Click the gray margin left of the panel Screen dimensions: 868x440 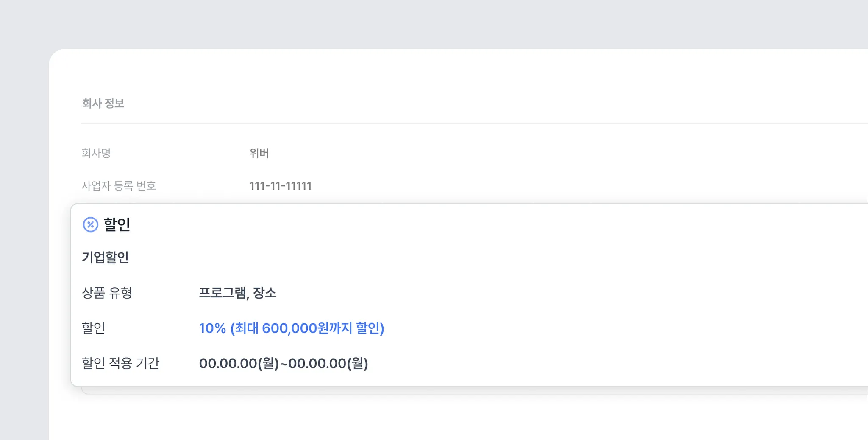click(24, 255)
